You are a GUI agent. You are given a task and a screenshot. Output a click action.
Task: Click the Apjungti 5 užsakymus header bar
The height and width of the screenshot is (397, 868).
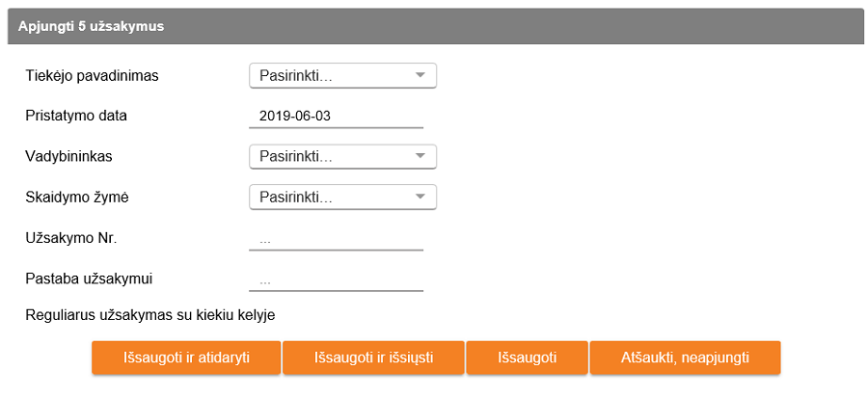[432, 26]
